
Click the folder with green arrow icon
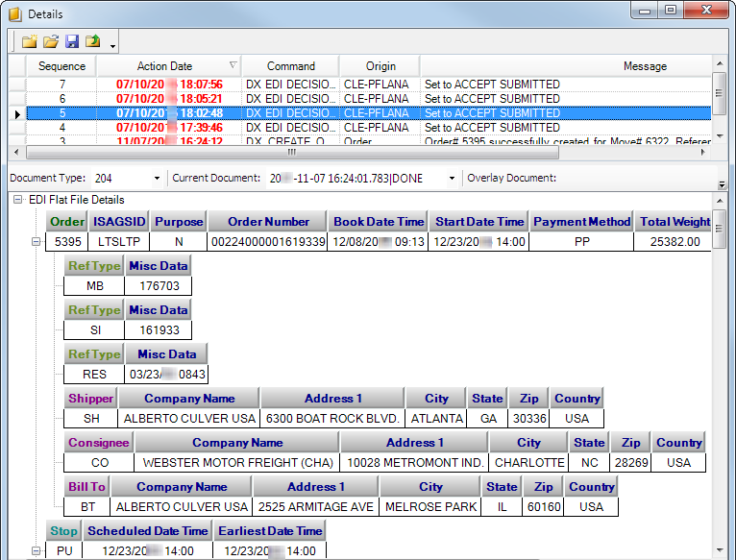point(93,41)
